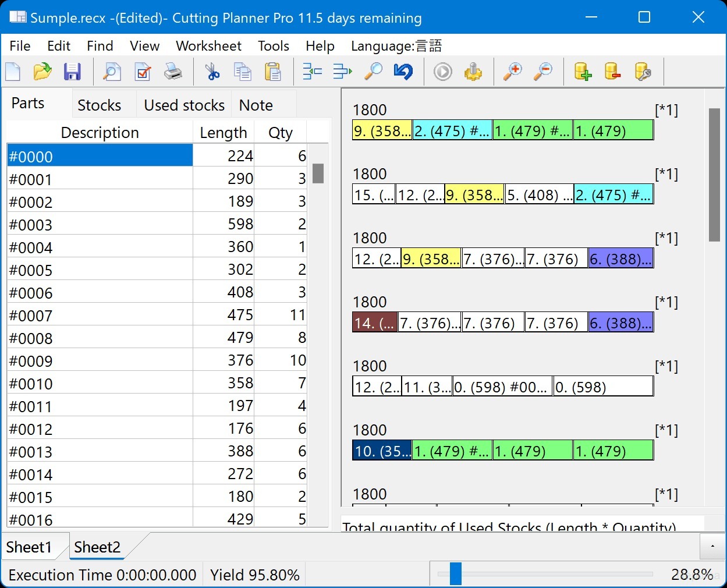Viewport: 727px width, 588px height.
Task: Switch to the Used stocks tab
Action: coord(184,105)
